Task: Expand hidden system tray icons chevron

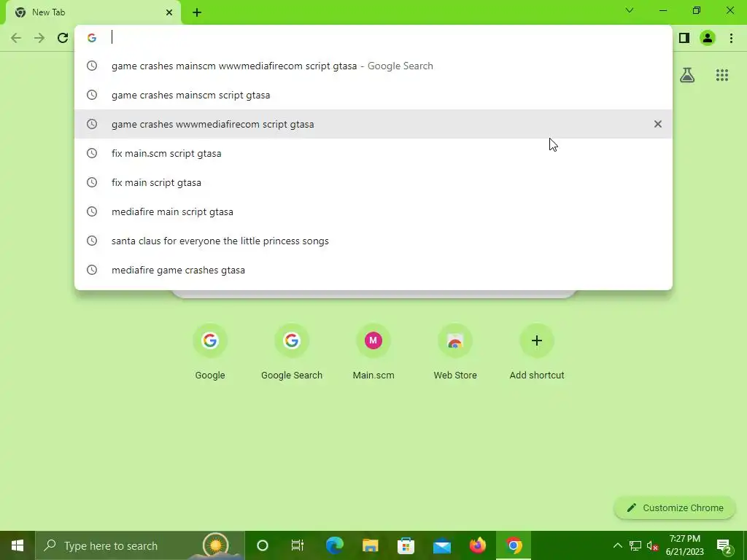Action: (617, 545)
